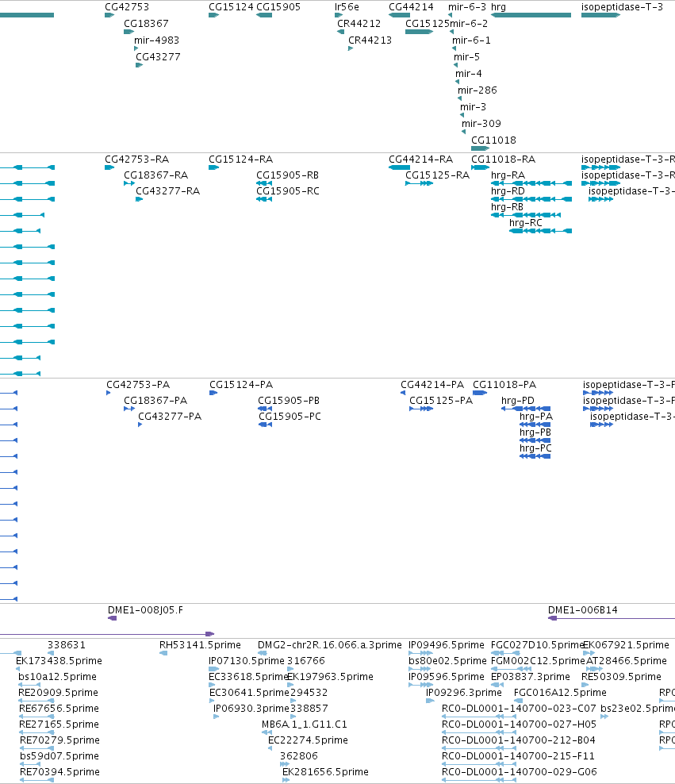Click the EK281656.5prime EST label
Image resolution: width=675 pixels, height=784 pixels.
point(325,772)
